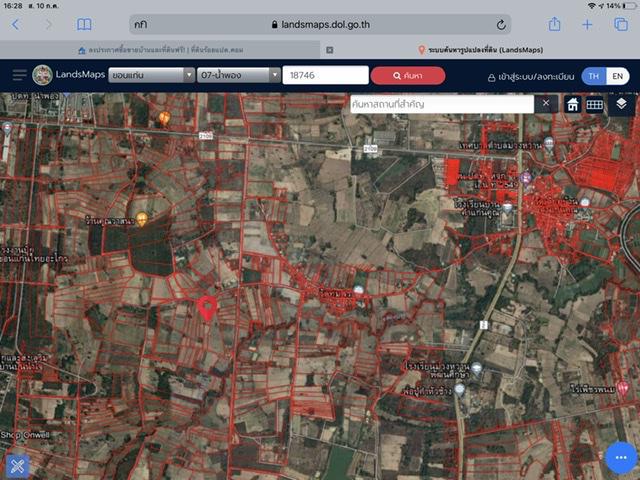Image resolution: width=640 pixels, height=480 pixels.
Task: Switch language to EN
Action: point(618,76)
